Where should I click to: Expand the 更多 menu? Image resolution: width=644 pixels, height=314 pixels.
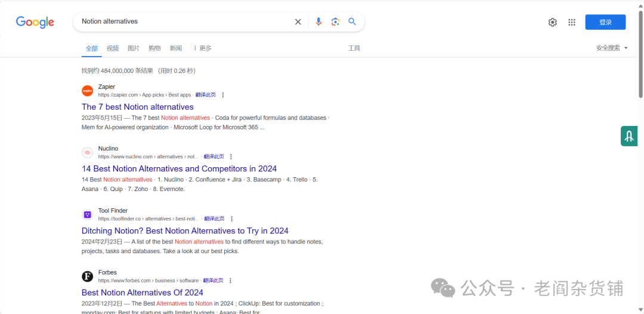[x=202, y=48]
